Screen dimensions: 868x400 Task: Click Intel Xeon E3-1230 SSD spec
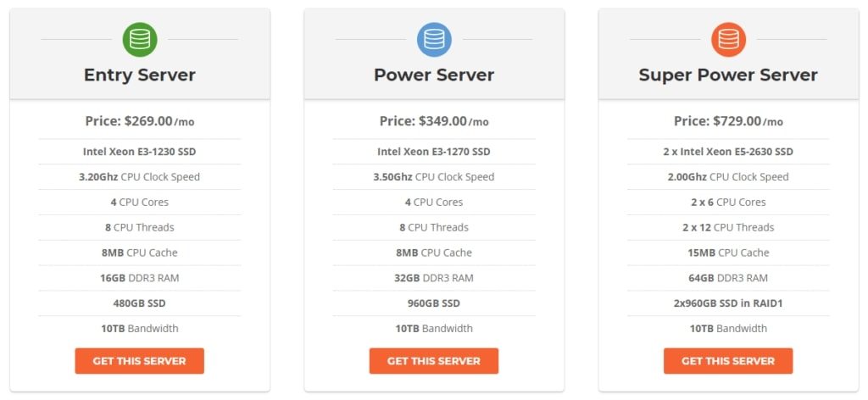[x=140, y=152]
